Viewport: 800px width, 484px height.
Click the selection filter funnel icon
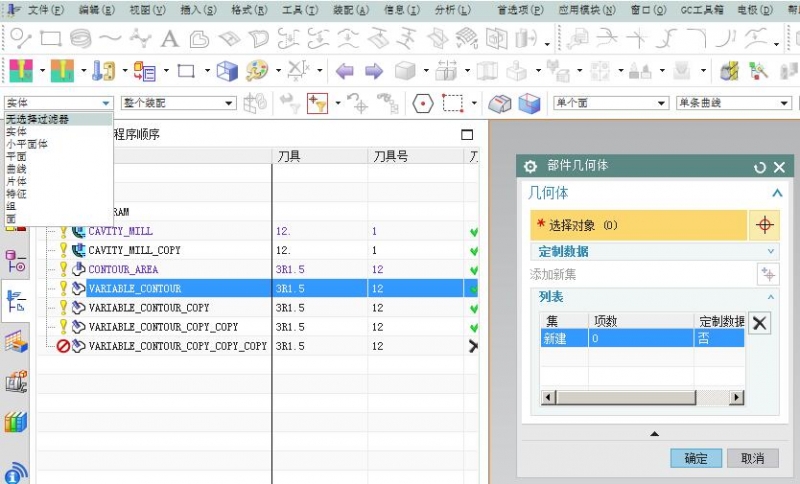pyautogui.click(x=317, y=103)
